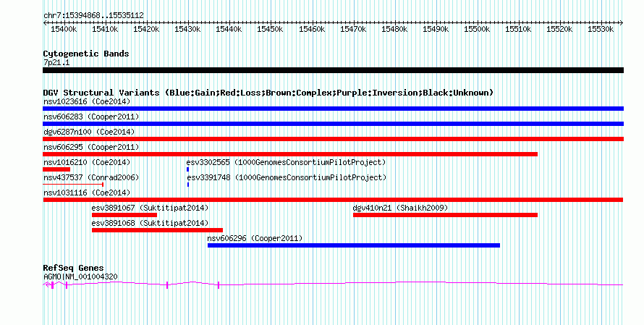
Task: Click the short nsv1016210 red bar
Action: pos(56,169)
